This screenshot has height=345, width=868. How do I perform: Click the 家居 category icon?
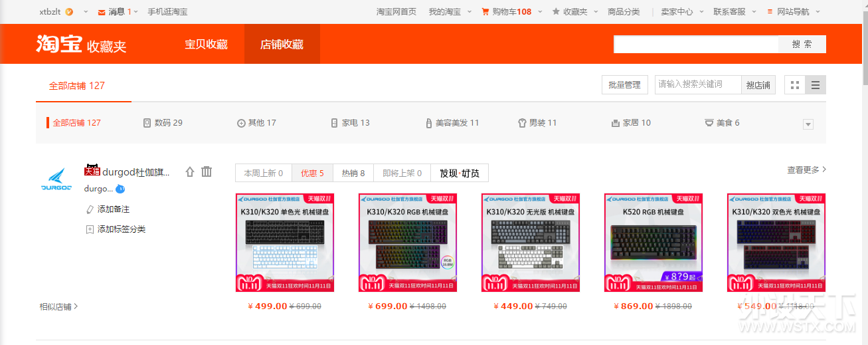(x=616, y=123)
